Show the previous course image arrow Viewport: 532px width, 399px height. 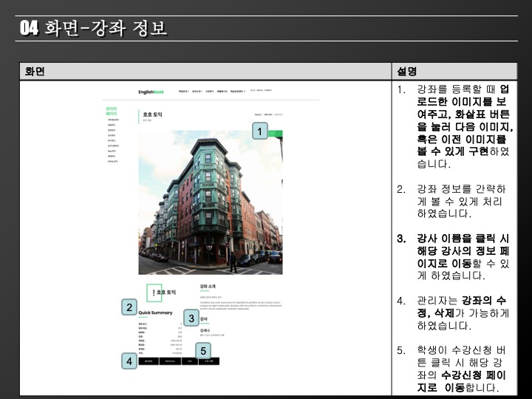pyautogui.click(x=272, y=134)
